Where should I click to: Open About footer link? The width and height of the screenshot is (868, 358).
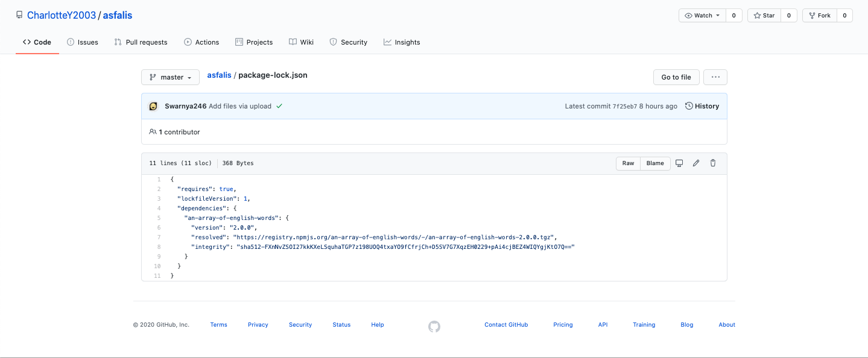[x=727, y=325]
